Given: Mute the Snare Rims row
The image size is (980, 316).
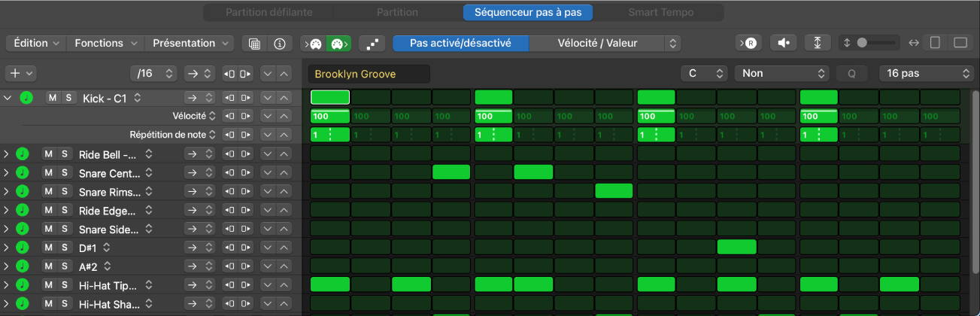Looking at the screenshot, I should click(x=49, y=191).
